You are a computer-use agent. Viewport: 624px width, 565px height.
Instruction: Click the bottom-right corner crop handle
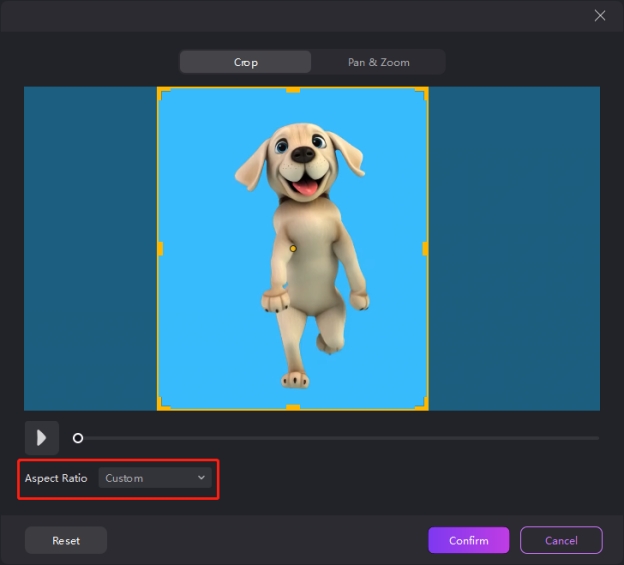coord(426,407)
